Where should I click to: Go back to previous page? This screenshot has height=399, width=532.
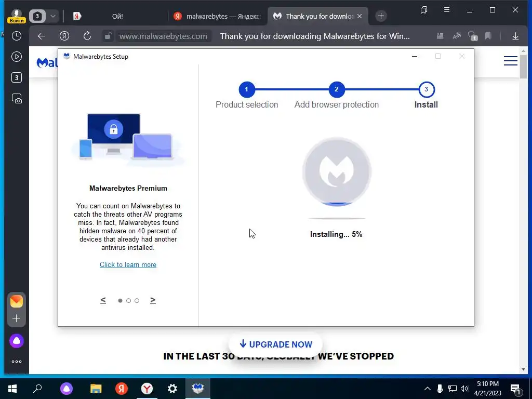[42, 36]
